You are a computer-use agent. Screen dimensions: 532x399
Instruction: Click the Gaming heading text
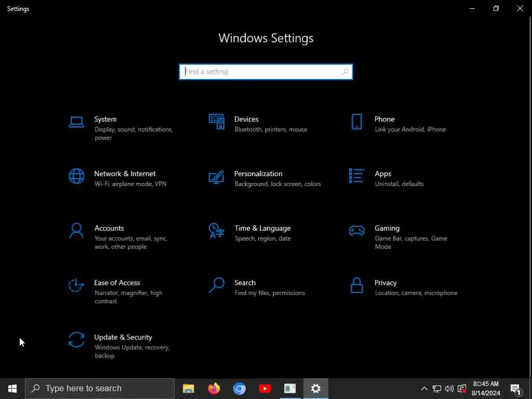click(387, 229)
